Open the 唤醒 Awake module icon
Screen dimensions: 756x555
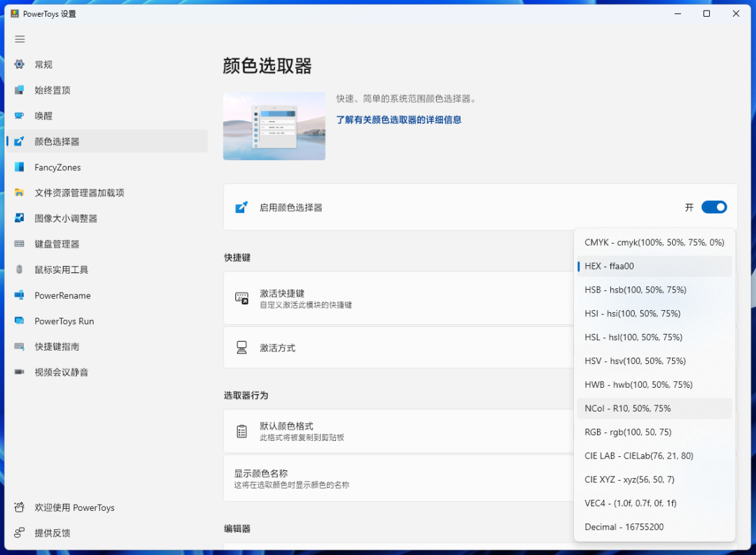[x=20, y=115]
